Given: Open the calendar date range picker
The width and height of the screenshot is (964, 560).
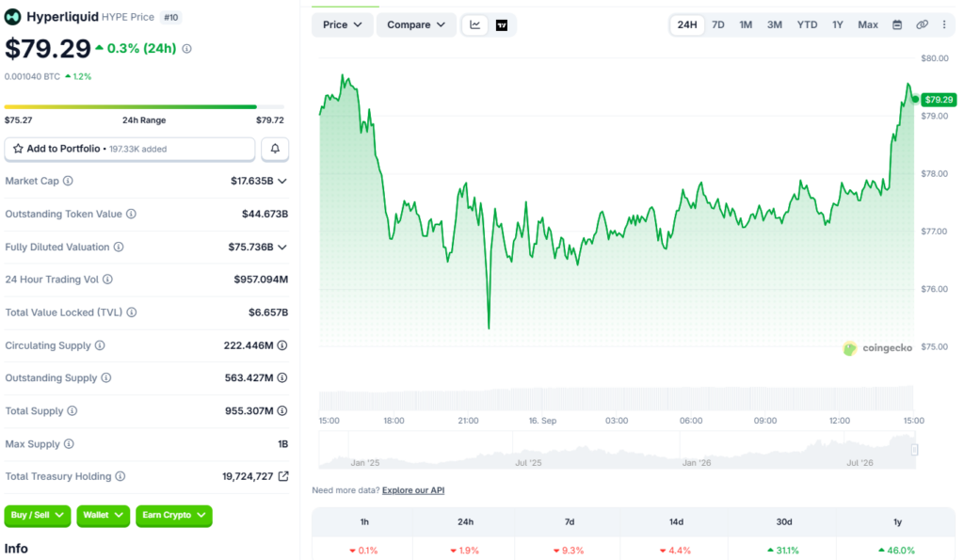Looking at the screenshot, I should [897, 25].
